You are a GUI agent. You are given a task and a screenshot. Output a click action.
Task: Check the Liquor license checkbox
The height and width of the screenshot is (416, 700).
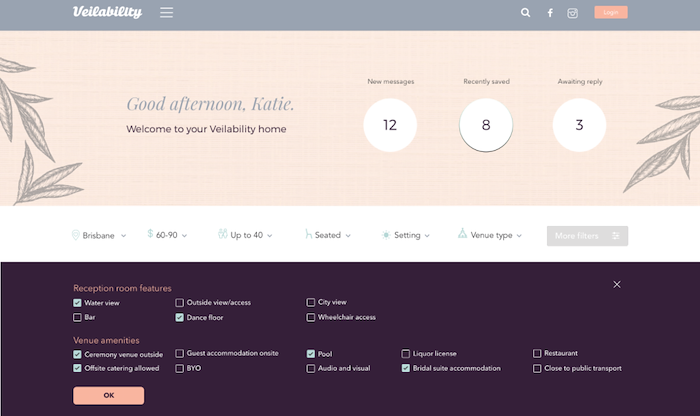pyautogui.click(x=406, y=354)
